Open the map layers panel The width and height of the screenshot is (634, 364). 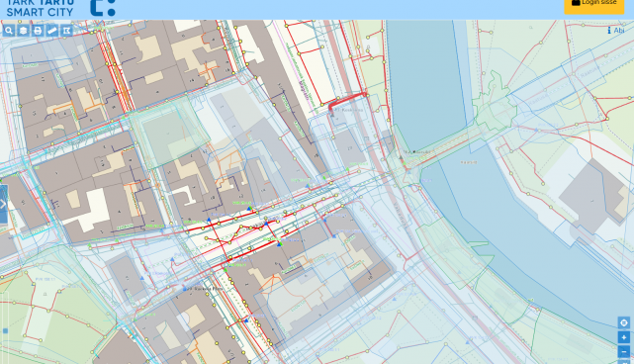[x=23, y=31]
